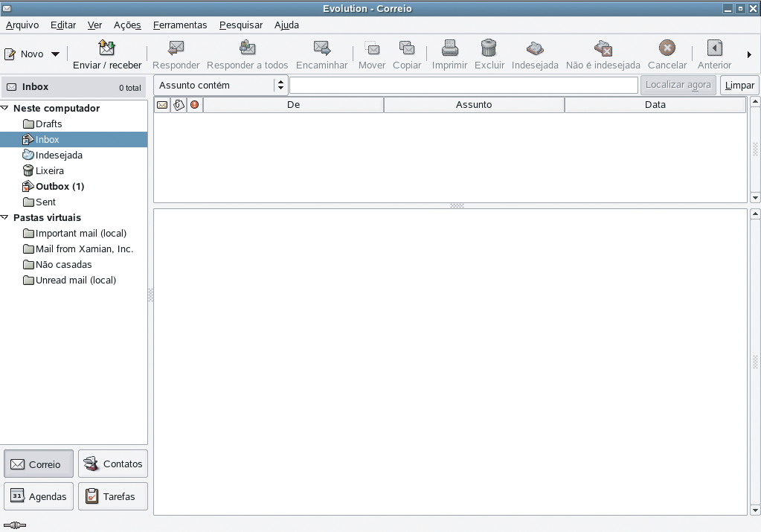Select the Encaminhar toolbar icon
The height and width of the screenshot is (532, 761).
[321, 48]
